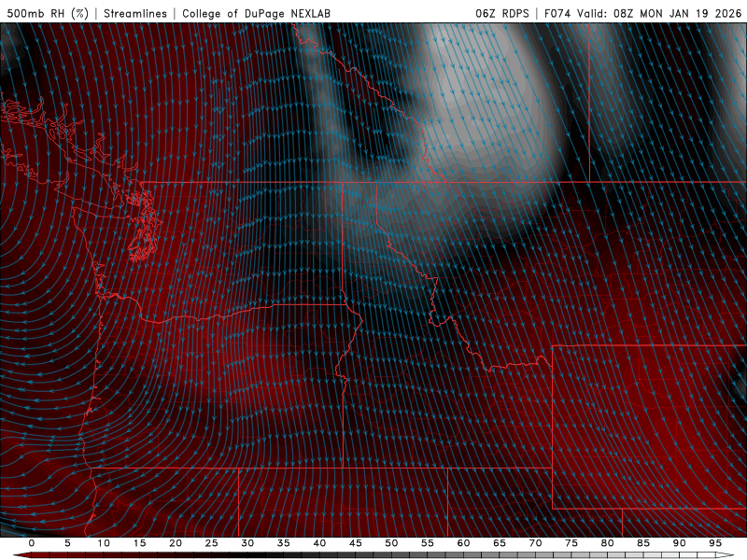
Task: Click the 10 label on the legend scale
Action: (104, 543)
